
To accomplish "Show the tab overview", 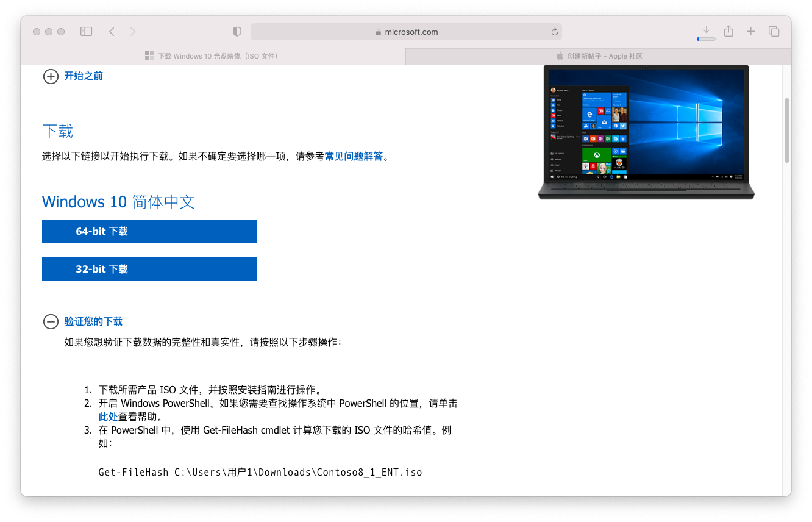I will pos(774,32).
